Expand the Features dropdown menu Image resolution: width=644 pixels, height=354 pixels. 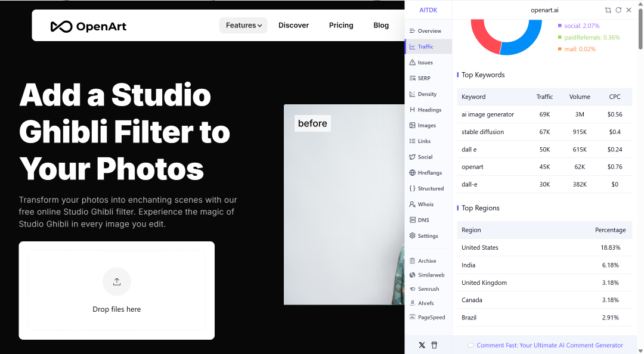(243, 25)
